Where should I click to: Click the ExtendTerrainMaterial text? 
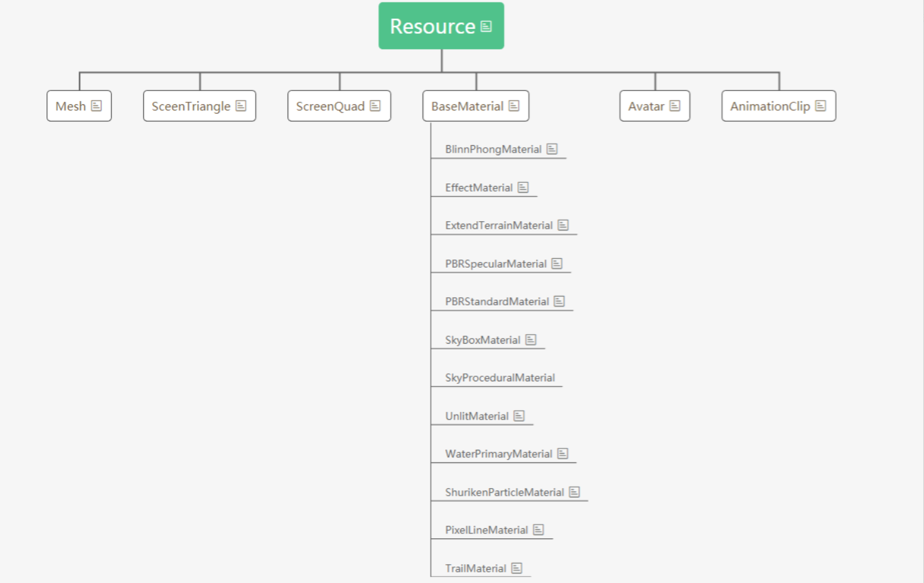coord(498,225)
